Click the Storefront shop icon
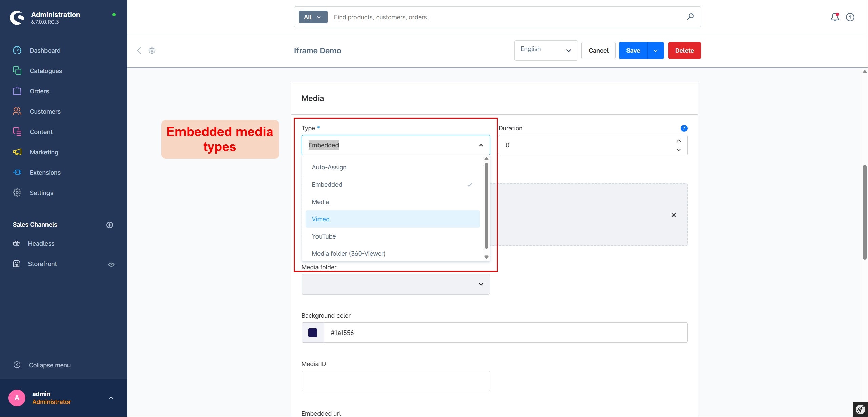The image size is (868, 417). [x=16, y=264]
